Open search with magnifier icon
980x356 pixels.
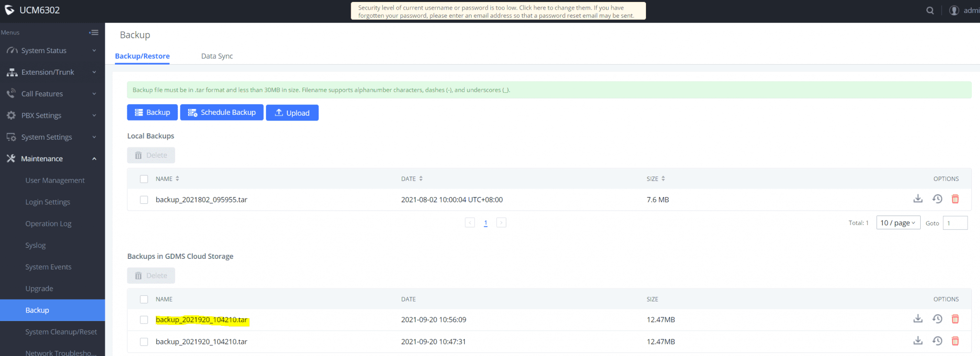click(930, 11)
